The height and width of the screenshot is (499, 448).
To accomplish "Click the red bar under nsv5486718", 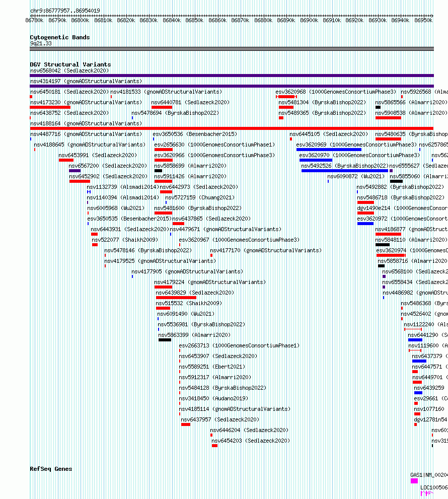I will point(365,202).
